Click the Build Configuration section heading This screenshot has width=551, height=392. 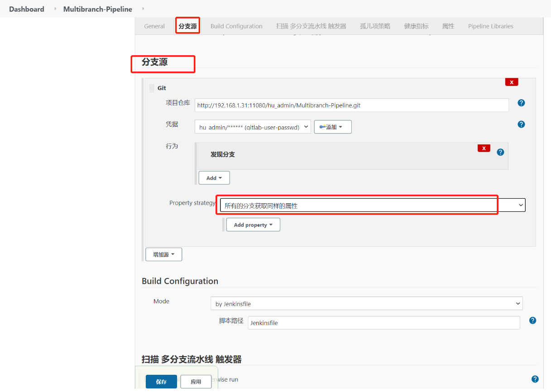(180, 281)
